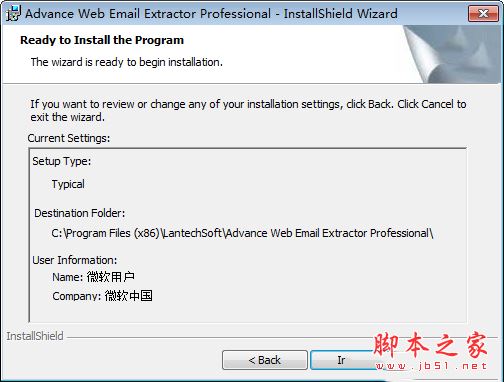Click the InstallShield brand label
Image resolution: width=504 pixels, height=382 pixels.
click(x=35, y=336)
